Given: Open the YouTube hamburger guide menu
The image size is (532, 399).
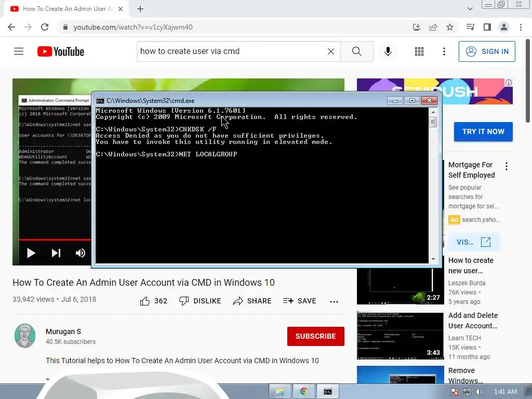Looking at the screenshot, I should pos(19,51).
